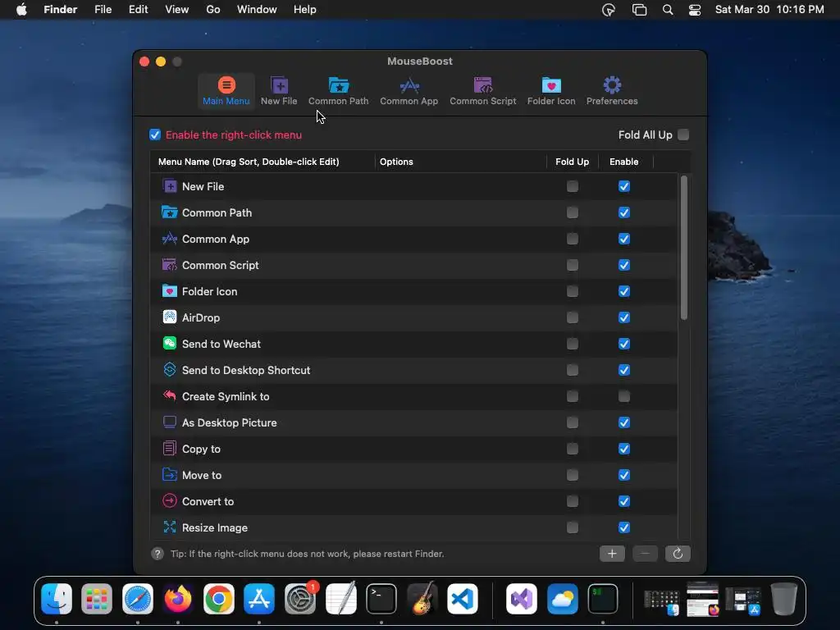Open Preferences gear tab

point(612,91)
